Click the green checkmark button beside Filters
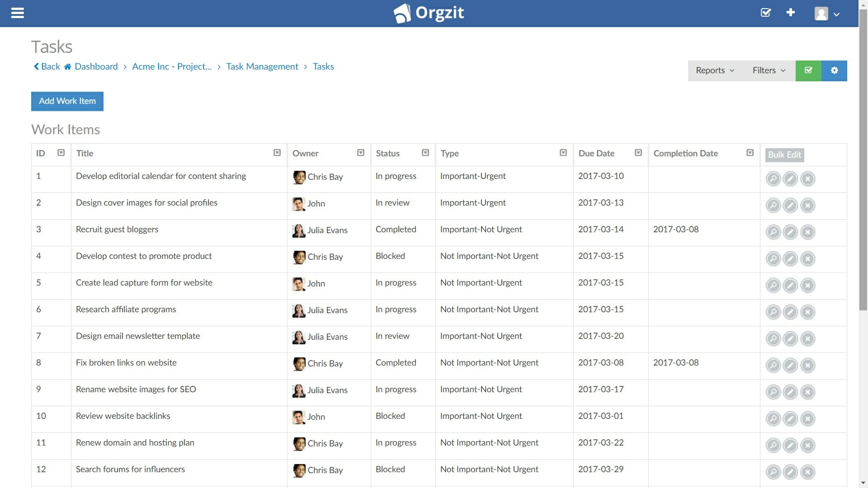This screenshot has height=488, width=868. tap(809, 70)
